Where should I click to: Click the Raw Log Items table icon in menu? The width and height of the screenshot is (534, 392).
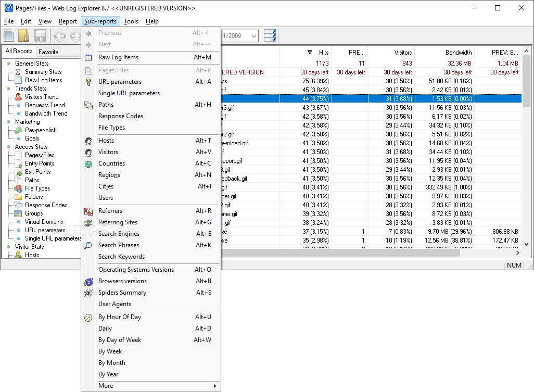click(x=88, y=58)
